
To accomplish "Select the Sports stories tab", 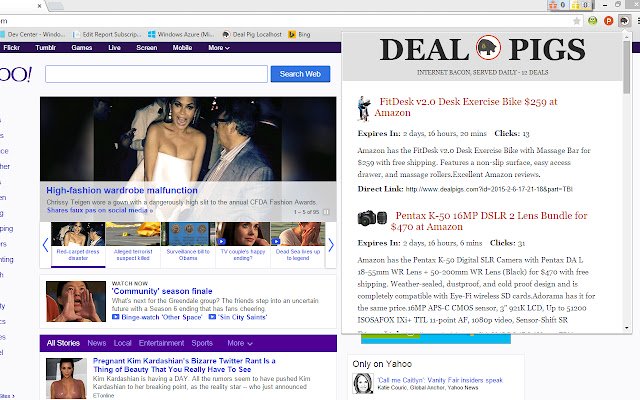I will coord(202,343).
